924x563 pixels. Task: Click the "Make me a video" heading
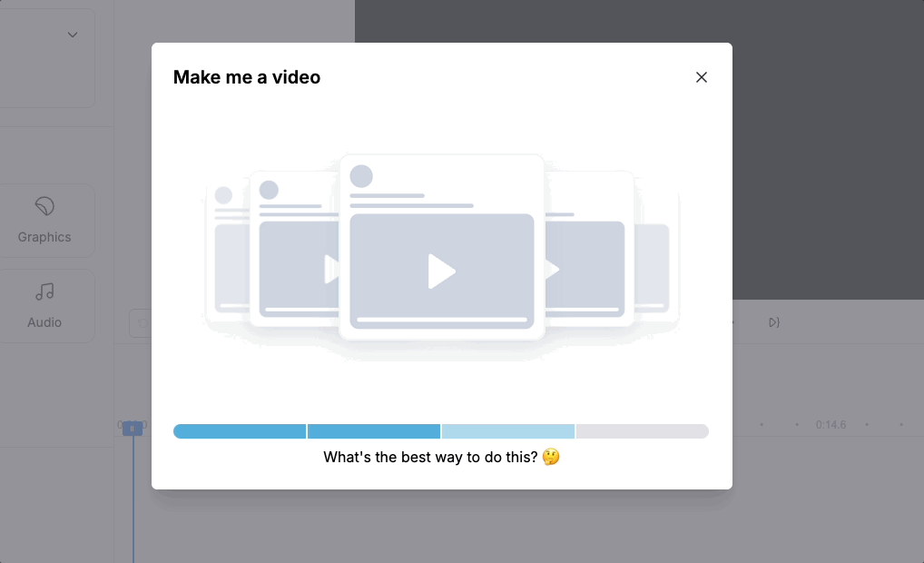coord(247,77)
